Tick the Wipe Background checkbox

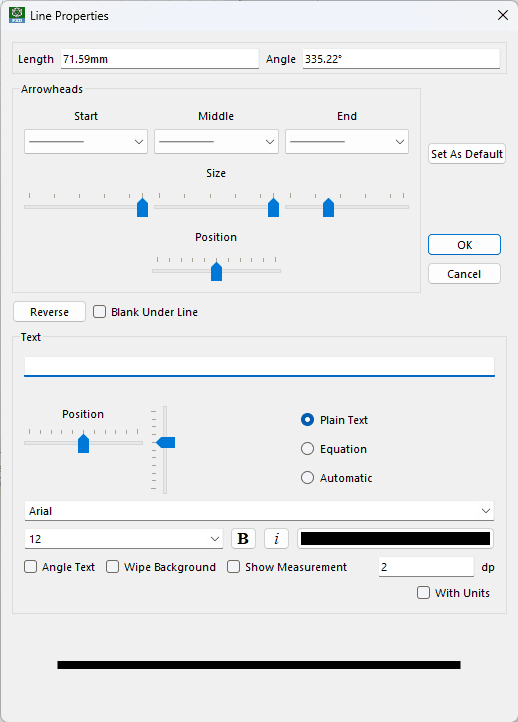[x=112, y=566]
